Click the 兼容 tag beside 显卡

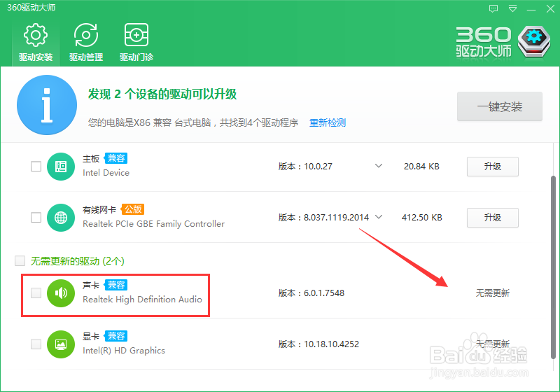point(116,336)
